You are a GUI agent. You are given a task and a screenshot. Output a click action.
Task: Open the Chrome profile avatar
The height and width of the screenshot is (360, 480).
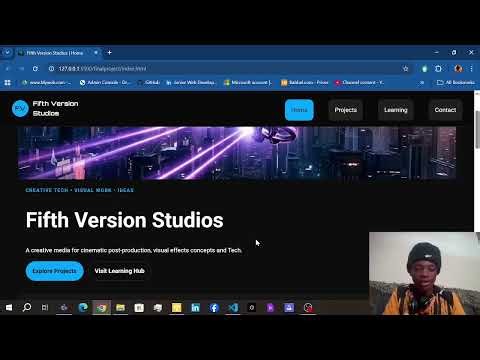(x=458, y=69)
